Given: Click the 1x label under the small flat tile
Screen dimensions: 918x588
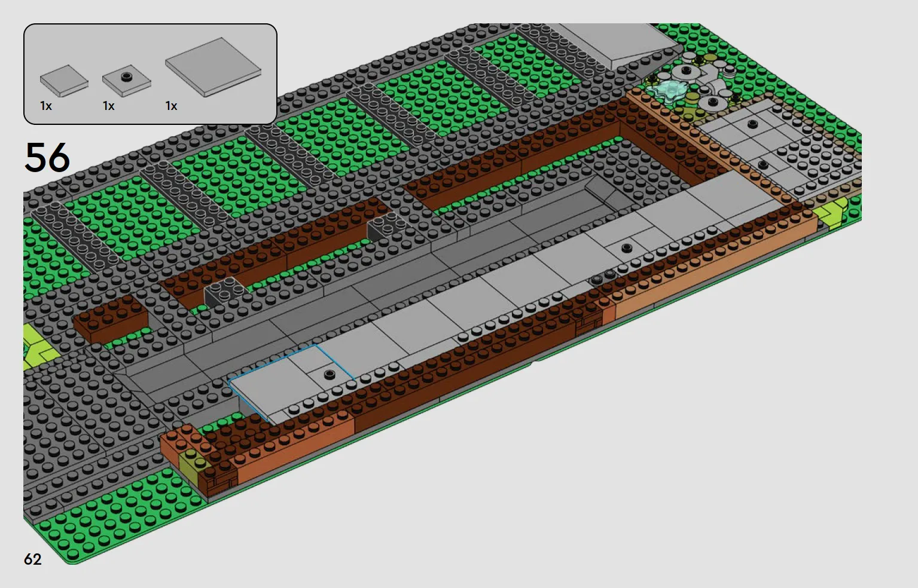Looking at the screenshot, I should pyautogui.click(x=46, y=106).
